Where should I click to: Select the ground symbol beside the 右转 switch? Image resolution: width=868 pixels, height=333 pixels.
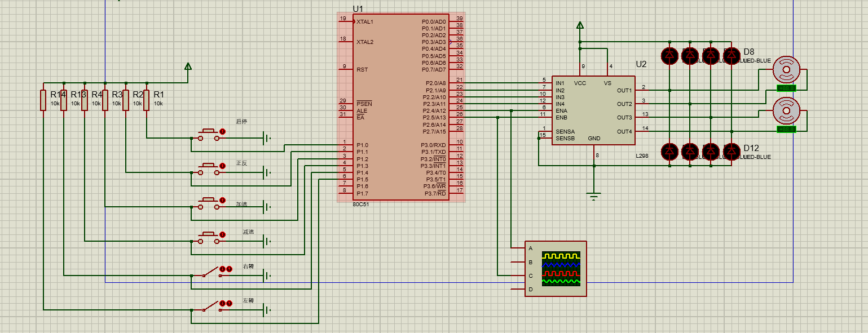point(267,276)
